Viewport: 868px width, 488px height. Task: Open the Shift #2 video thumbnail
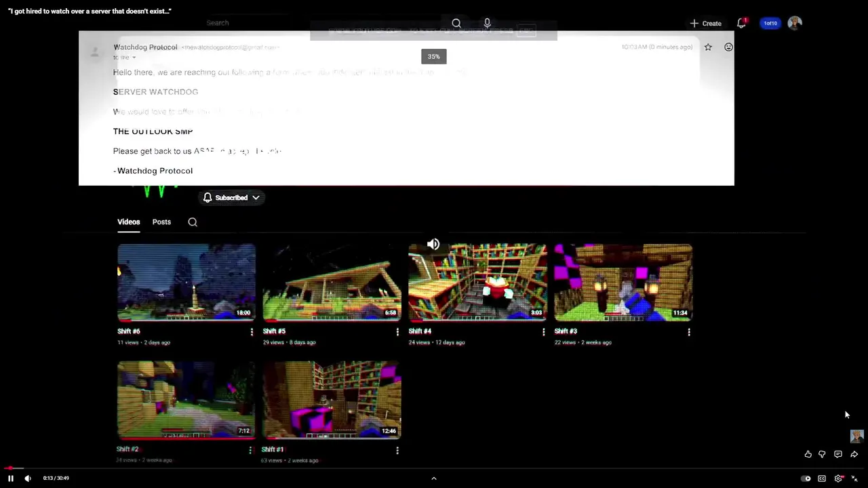tap(186, 400)
